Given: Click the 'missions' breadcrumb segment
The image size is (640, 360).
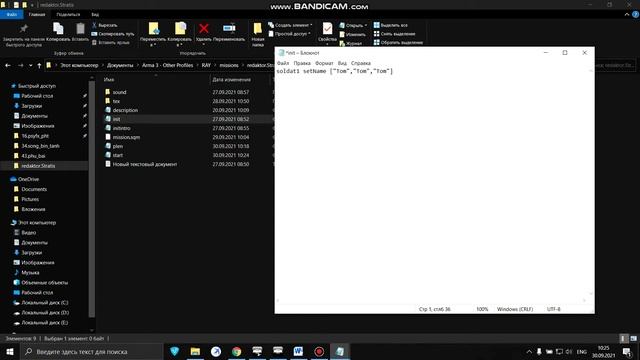Looking at the screenshot, I should point(229,65).
